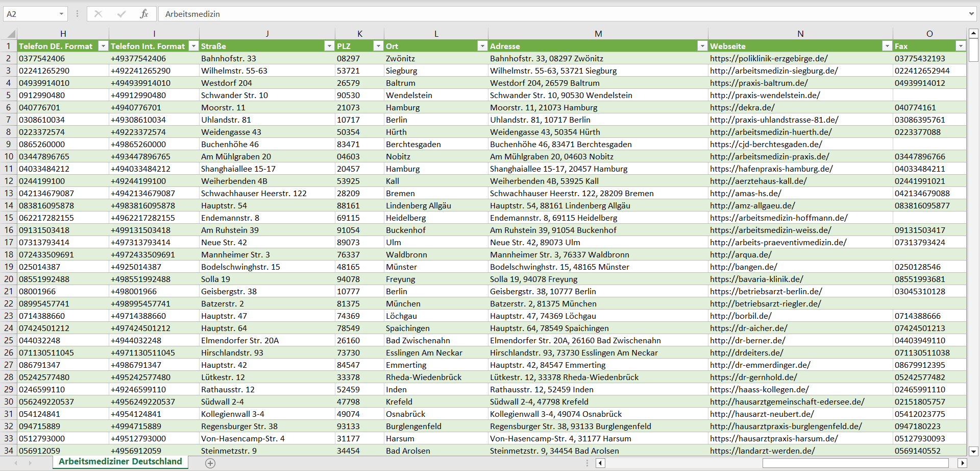
Task: Select column M header
Action: pos(598,34)
